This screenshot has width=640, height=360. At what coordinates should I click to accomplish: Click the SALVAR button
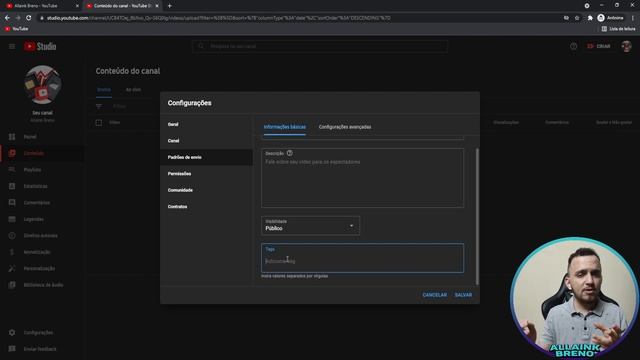coord(463,295)
